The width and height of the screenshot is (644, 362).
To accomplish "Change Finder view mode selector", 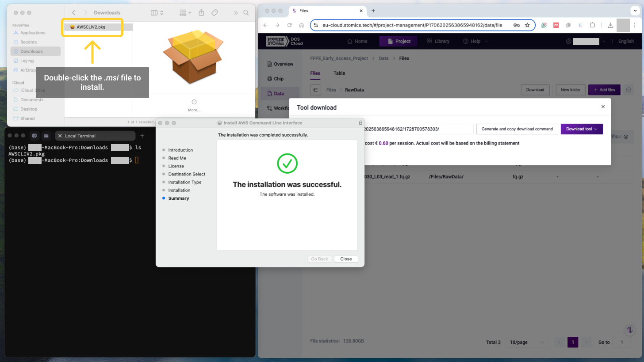I will (x=157, y=13).
